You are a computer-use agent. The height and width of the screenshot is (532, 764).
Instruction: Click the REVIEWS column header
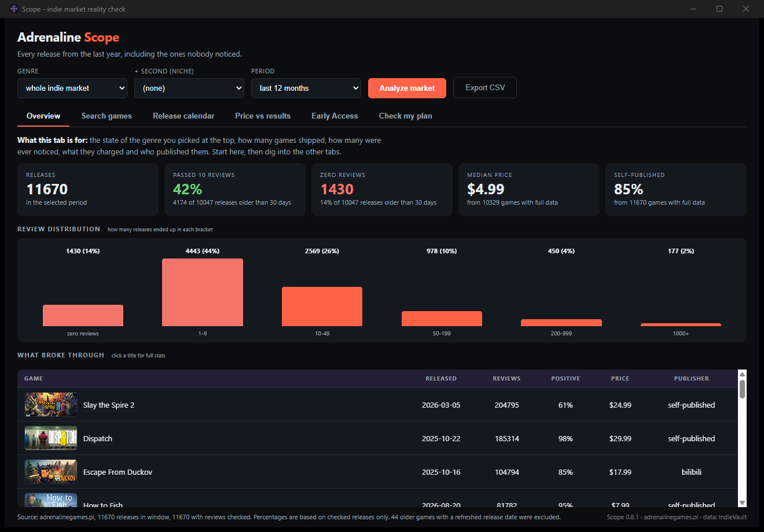(x=506, y=378)
